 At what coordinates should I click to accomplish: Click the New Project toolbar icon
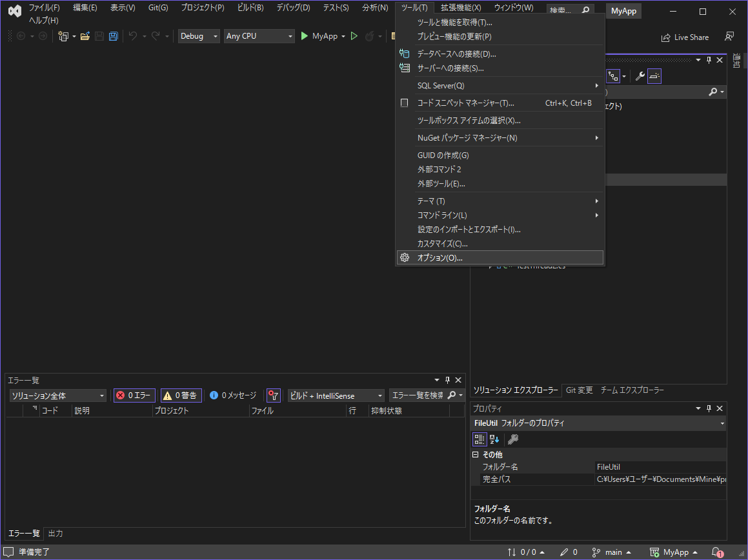tap(63, 35)
